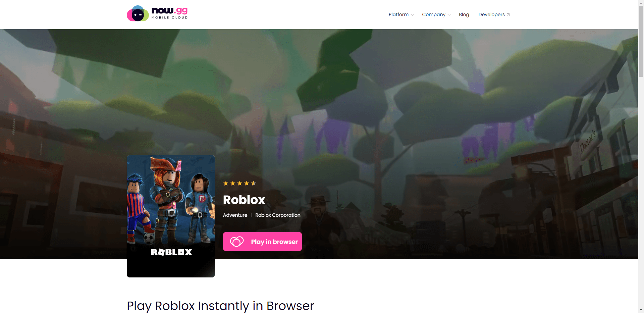
Task: Click the now.gg Mobile Cloud wordmark
Action: (x=169, y=13)
